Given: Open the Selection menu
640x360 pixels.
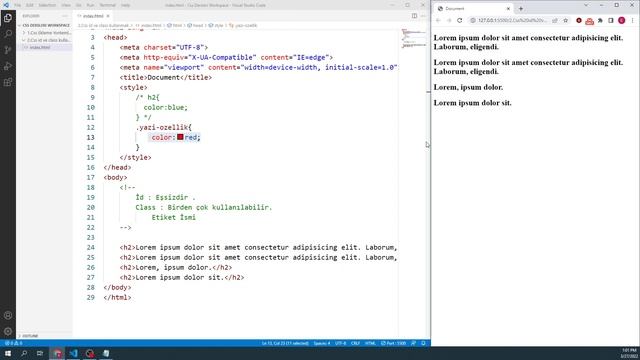Looking at the screenshot, I should (x=47, y=5).
